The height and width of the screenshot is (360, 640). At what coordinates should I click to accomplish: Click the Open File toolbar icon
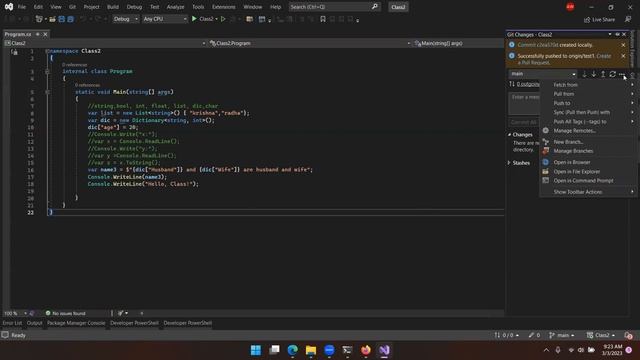(52, 19)
